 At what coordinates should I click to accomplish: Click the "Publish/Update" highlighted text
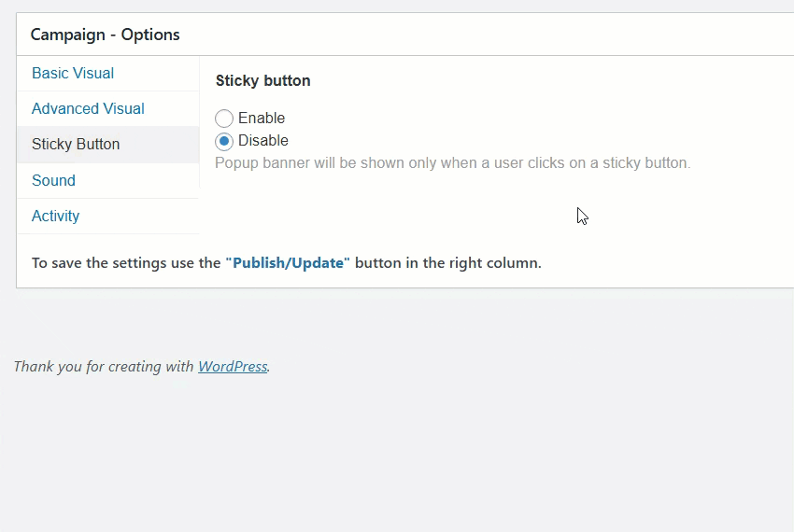pos(288,263)
